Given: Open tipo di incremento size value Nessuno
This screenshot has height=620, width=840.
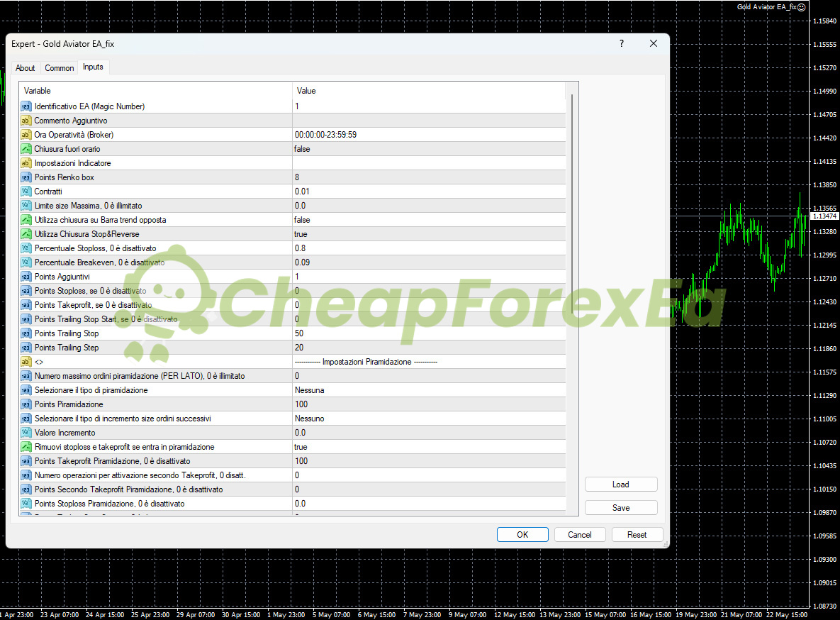Looking at the screenshot, I should coord(429,419).
